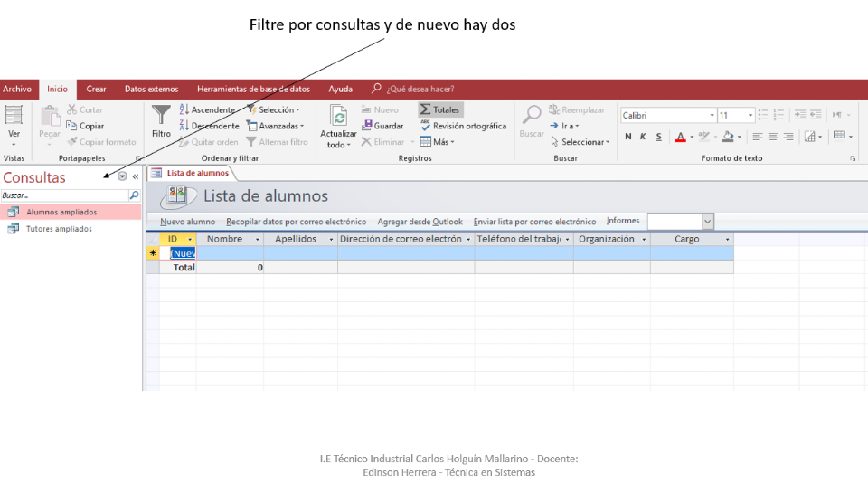Open the font color red A button
This screenshot has height=484, width=868.
[x=680, y=137]
